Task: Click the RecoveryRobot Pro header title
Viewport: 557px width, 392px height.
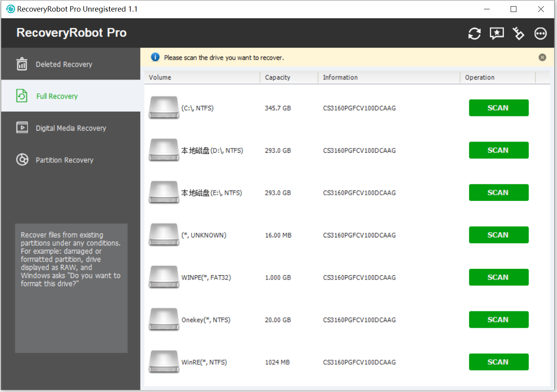Action: point(72,33)
